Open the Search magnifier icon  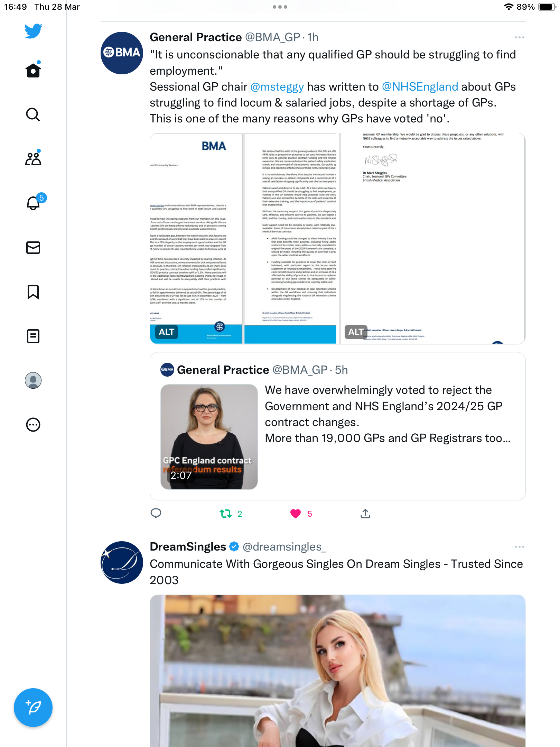click(x=33, y=114)
